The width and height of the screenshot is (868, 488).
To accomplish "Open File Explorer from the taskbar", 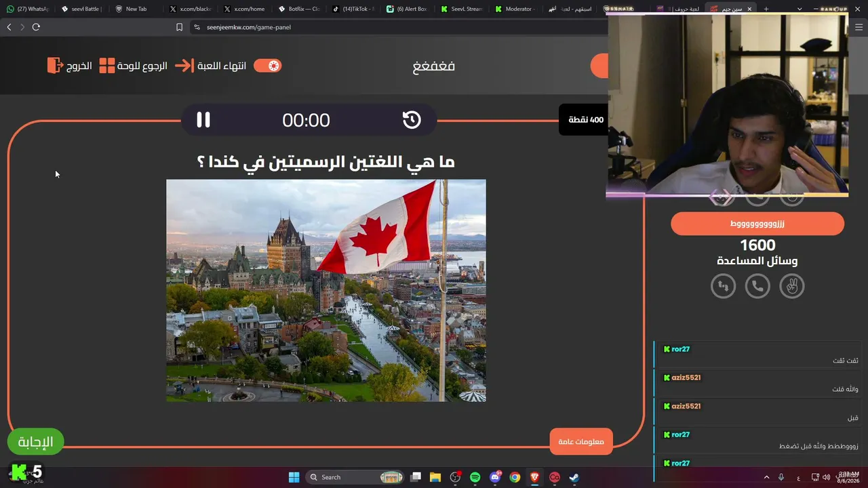I will point(435,477).
